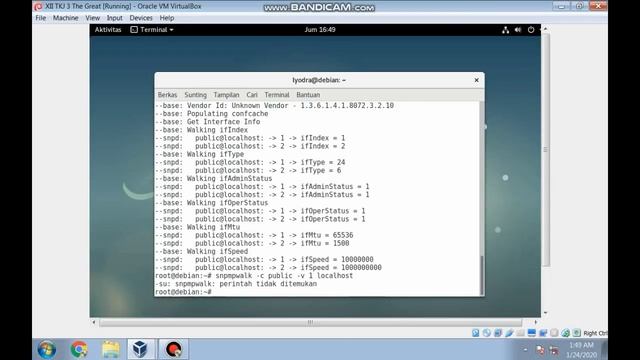Open the terminal's Sunting menu
640x360 pixels.
(x=196, y=95)
